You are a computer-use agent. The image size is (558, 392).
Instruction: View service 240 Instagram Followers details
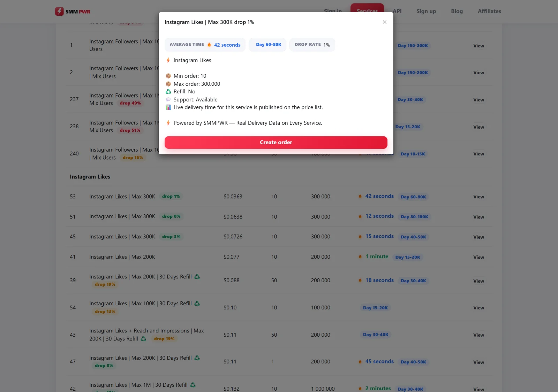478,154
